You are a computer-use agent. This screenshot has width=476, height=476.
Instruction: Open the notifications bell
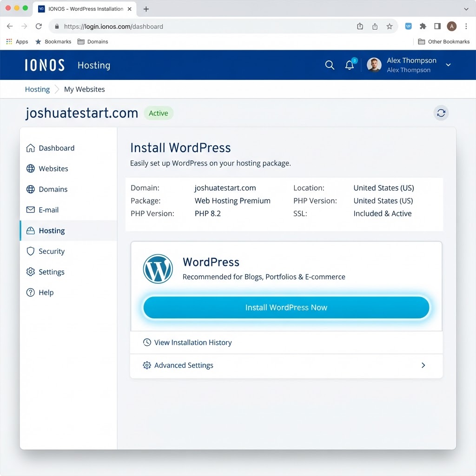click(x=350, y=65)
